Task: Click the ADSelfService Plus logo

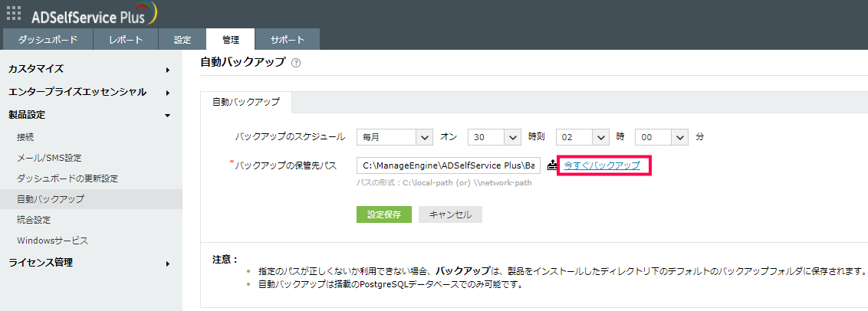Action: (94, 14)
